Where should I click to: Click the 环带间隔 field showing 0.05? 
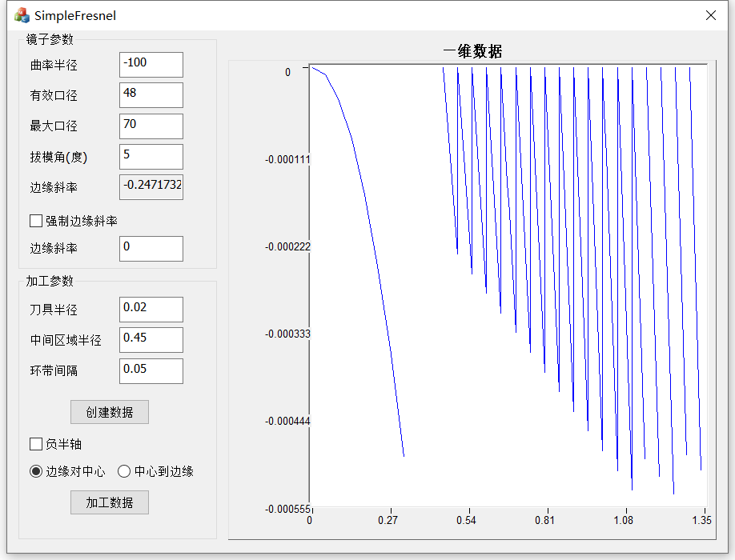(x=151, y=370)
